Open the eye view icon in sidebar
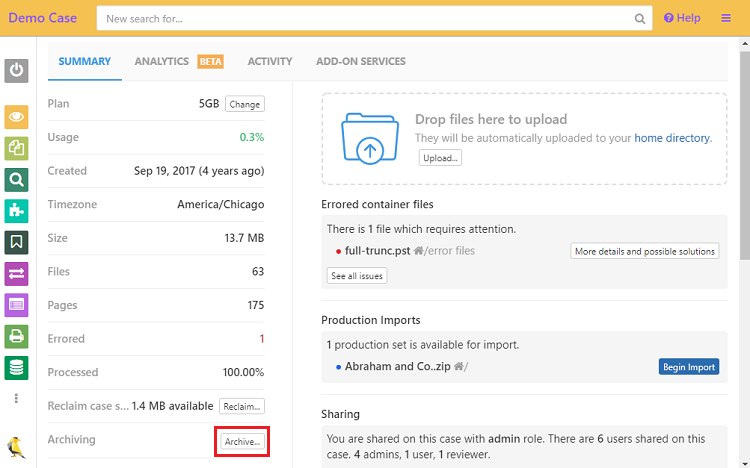Viewport: 750px width, 468px height. click(17, 116)
